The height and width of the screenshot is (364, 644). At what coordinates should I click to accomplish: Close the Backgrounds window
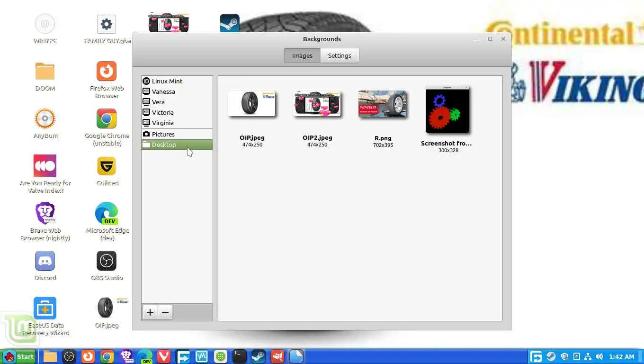[x=503, y=39]
